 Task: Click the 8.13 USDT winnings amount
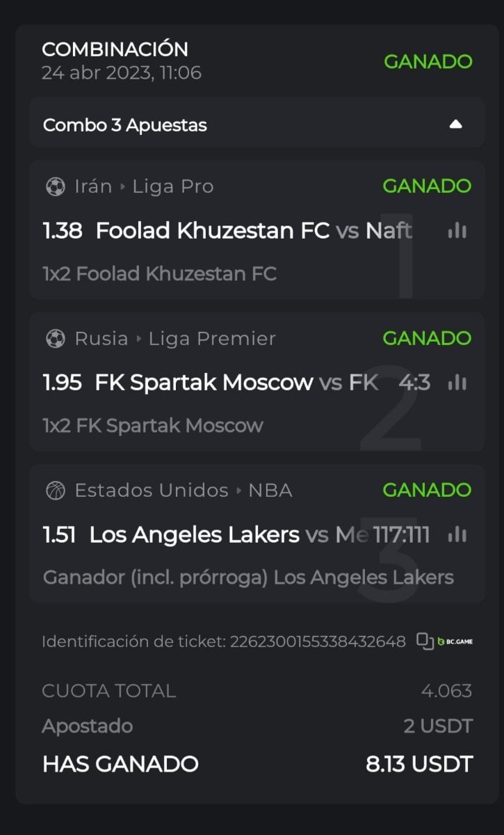coord(418,763)
